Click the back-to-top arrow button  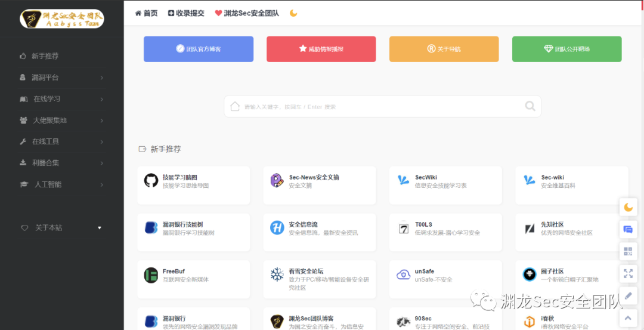tap(628, 317)
